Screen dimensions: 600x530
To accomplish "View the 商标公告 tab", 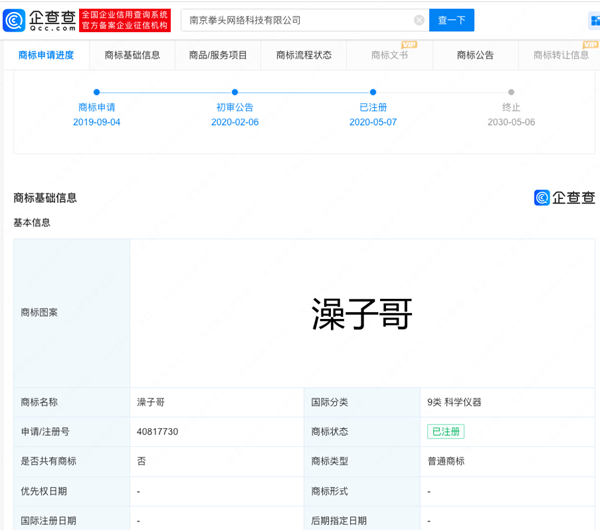I will pyautogui.click(x=475, y=55).
